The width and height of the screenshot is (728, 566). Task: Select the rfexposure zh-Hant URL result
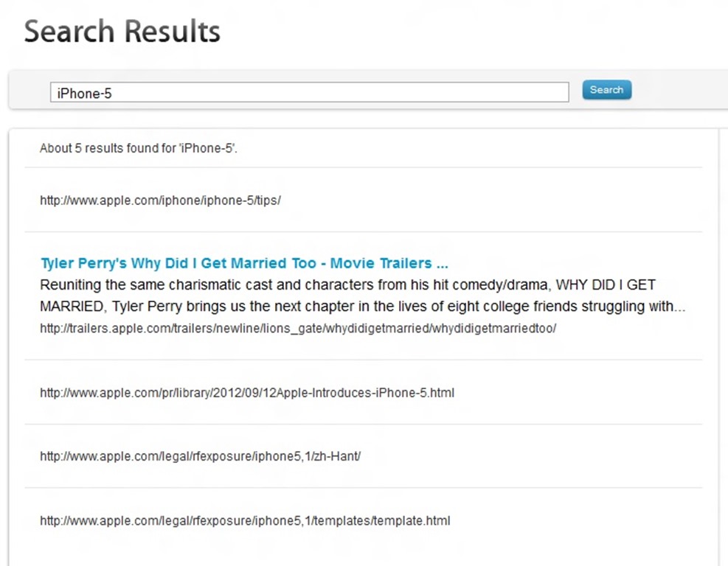(200, 456)
